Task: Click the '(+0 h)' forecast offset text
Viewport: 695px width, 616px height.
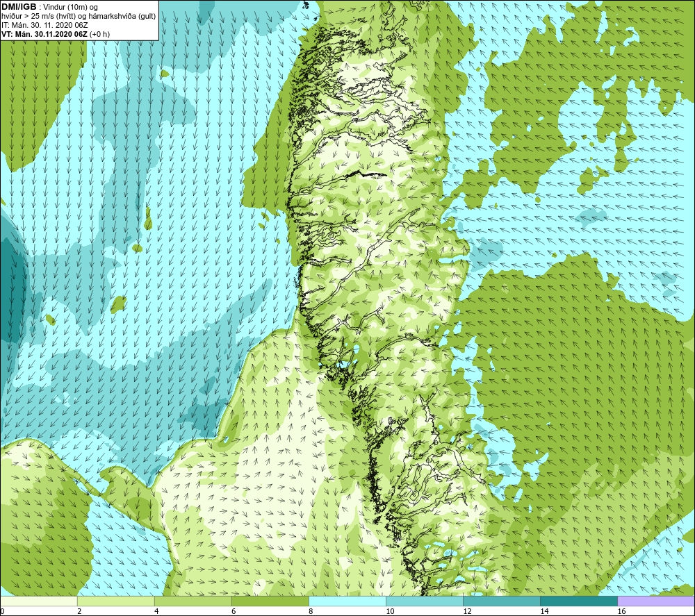Action: point(99,34)
